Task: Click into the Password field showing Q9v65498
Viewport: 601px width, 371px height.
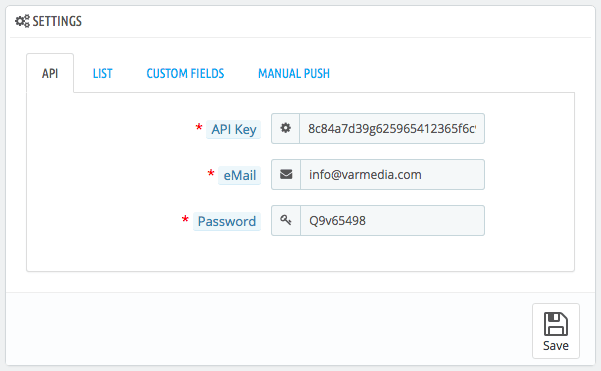Action: point(392,220)
